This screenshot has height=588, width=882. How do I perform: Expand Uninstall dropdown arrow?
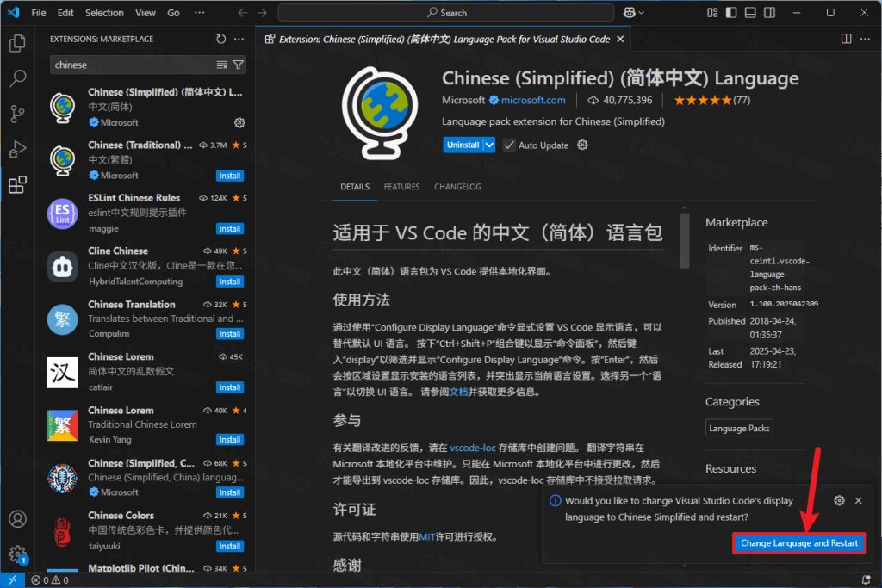(x=489, y=145)
